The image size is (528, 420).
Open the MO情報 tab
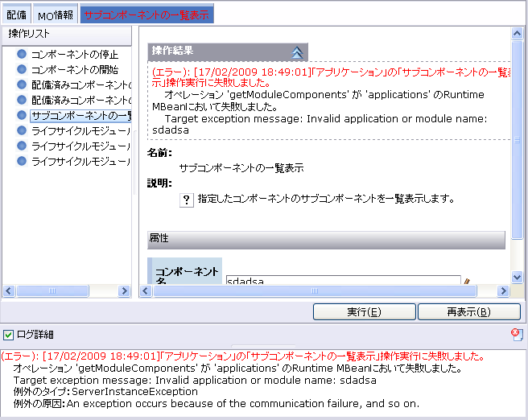click(x=56, y=14)
